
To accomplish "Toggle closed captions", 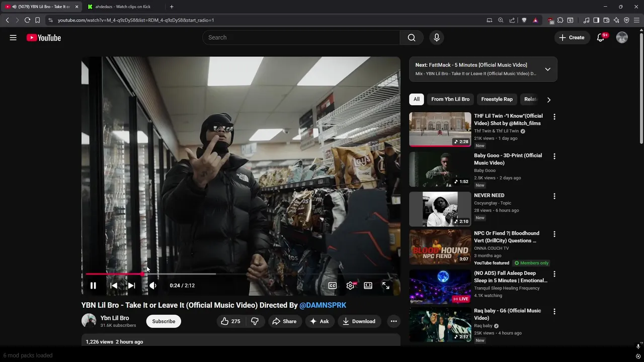I will click(x=333, y=286).
